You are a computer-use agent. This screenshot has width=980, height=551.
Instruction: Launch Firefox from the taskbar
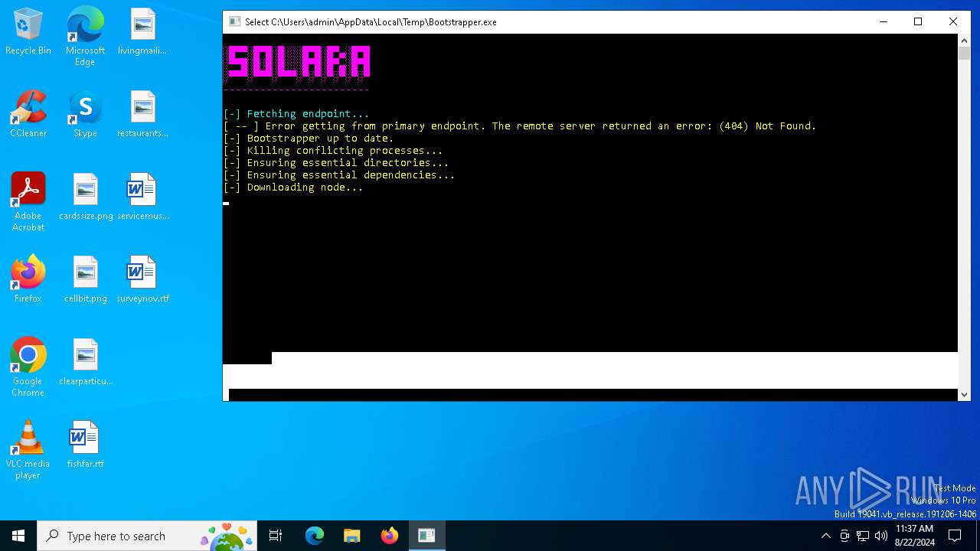point(390,536)
